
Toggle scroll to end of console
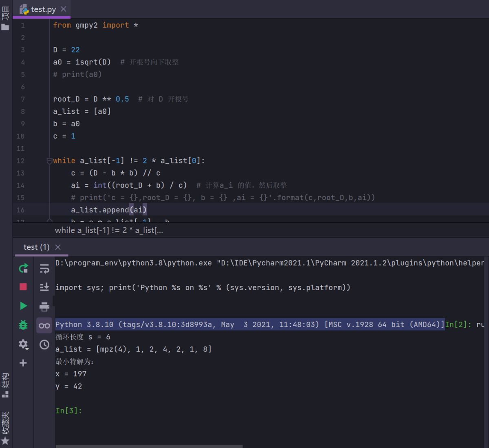44,287
